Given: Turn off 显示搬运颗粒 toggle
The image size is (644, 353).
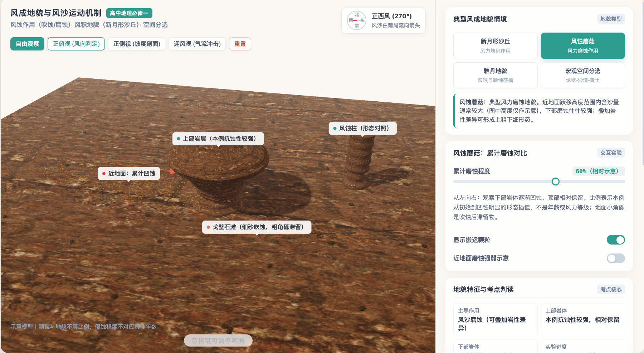Looking at the screenshot, I should (x=616, y=240).
